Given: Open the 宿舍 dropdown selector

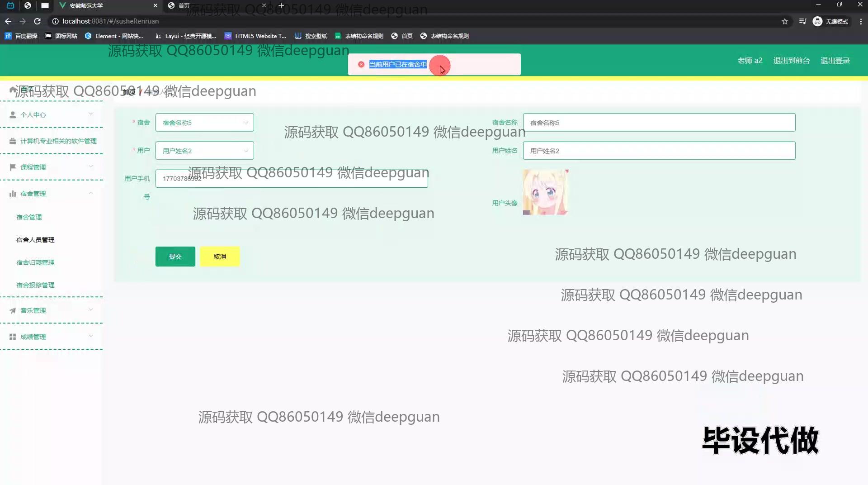Looking at the screenshot, I should [x=204, y=123].
